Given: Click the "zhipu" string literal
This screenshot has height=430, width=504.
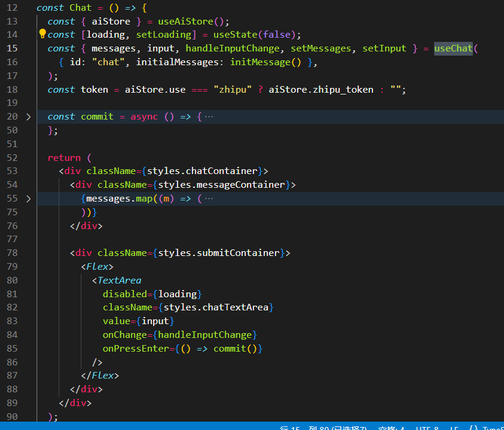Looking at the screenshot, I should pyautogui.click(x=233, y=90).
